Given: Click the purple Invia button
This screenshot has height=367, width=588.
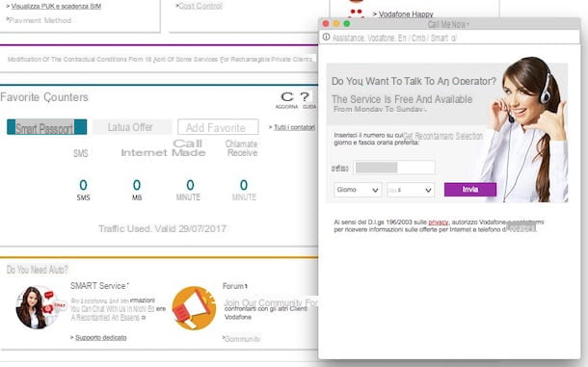Looking at the screenshot, I should (470, 190).
